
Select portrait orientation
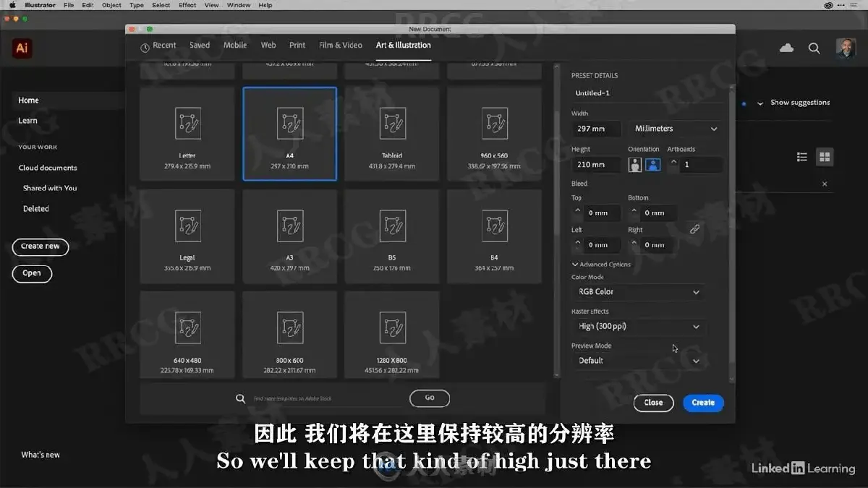pyautogui.click(x=635, y=165)
